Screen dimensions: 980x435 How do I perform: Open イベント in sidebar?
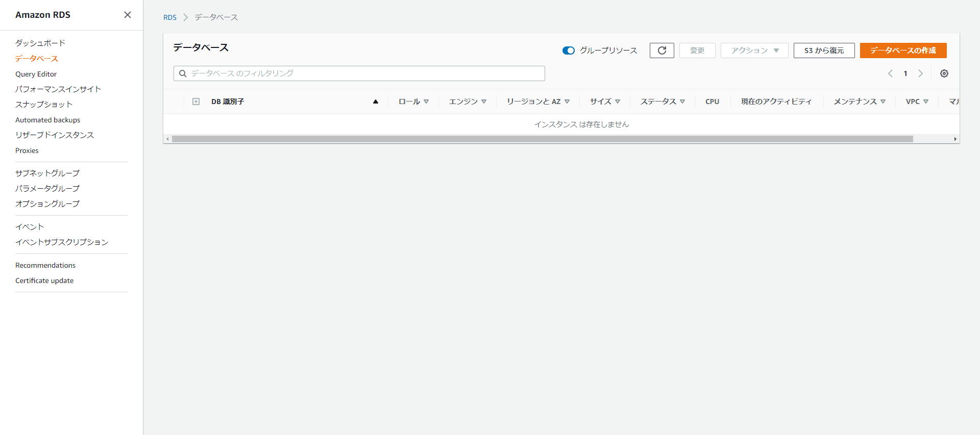tap(30, 226)
